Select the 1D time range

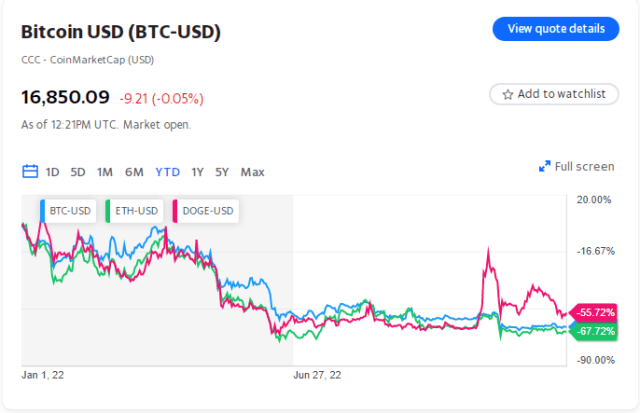click(x=53, y=172)
